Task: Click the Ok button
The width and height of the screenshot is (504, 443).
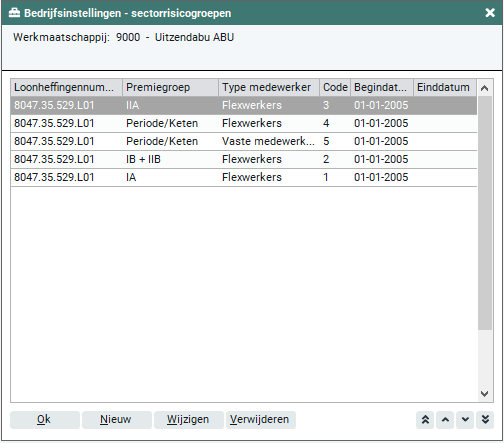Action: [x=45, y=420]
